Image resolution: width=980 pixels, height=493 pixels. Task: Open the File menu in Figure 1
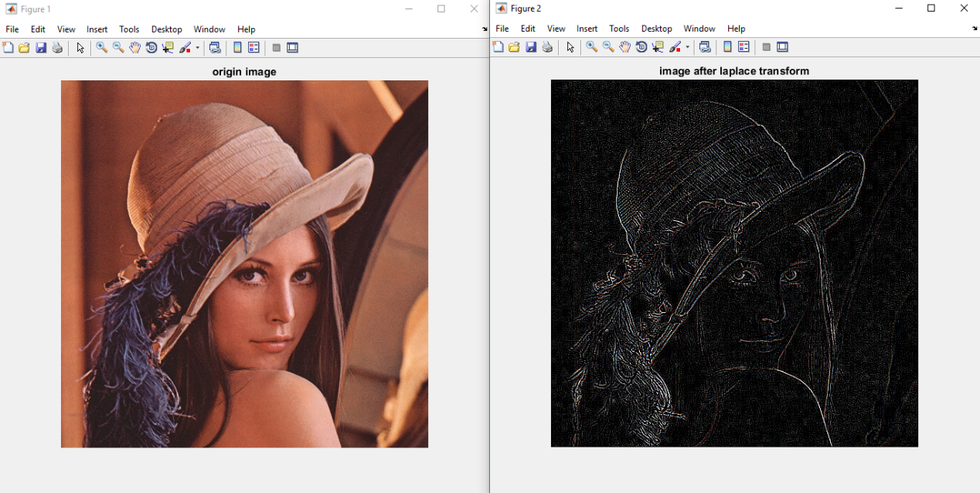tap(12, 29)
